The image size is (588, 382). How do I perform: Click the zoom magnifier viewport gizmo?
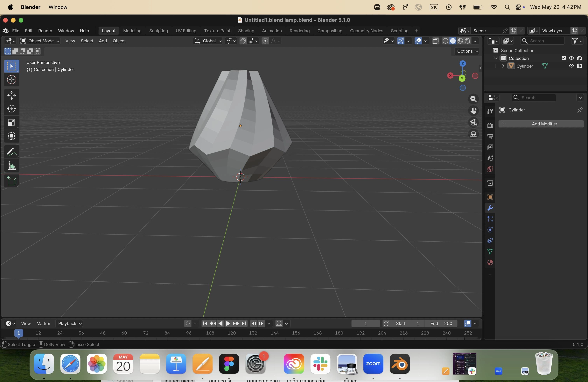(473, 99)
